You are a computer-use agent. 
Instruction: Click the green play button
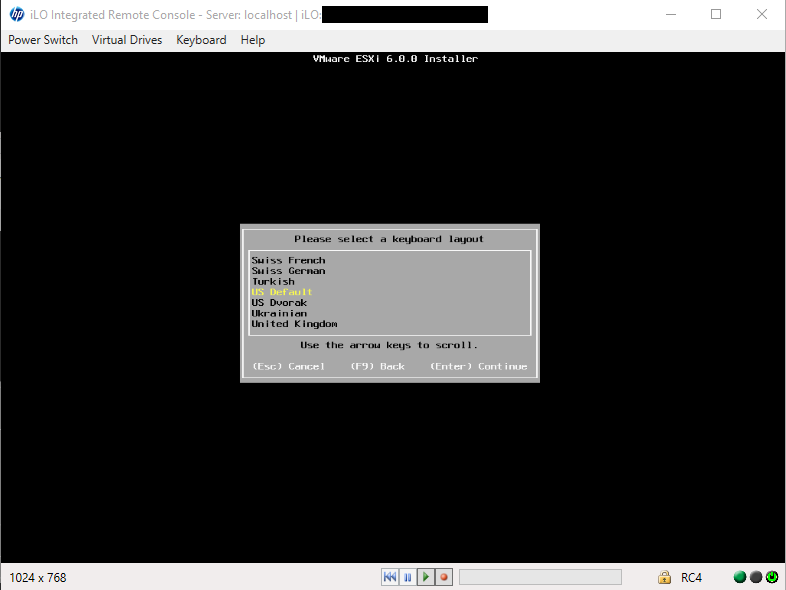tap(426, 577)
